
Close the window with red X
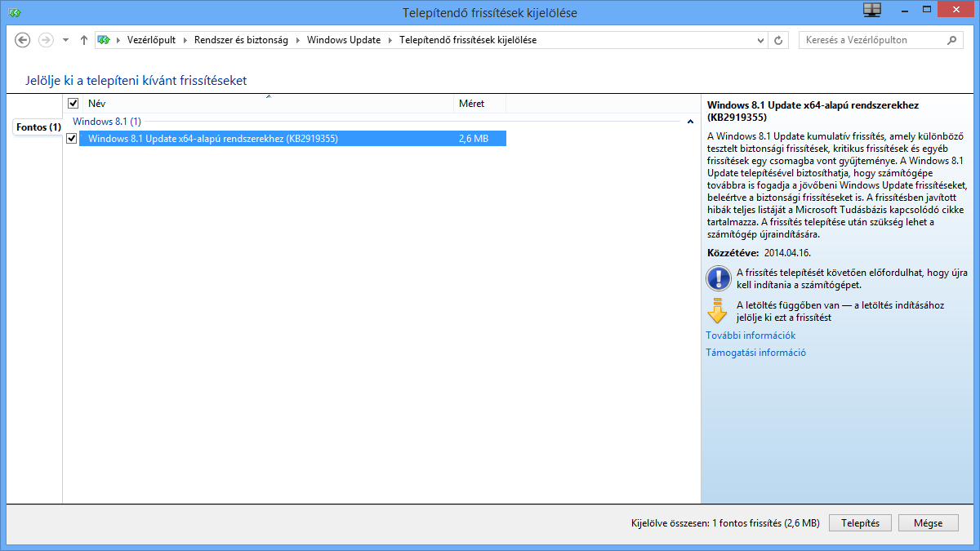[x=954, y=9]
